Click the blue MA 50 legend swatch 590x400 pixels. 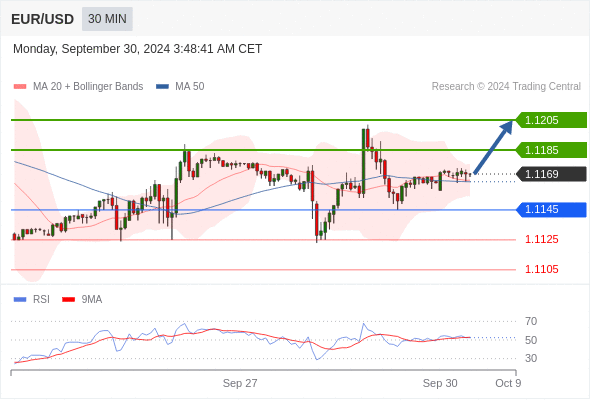click(x=162, y=87)
